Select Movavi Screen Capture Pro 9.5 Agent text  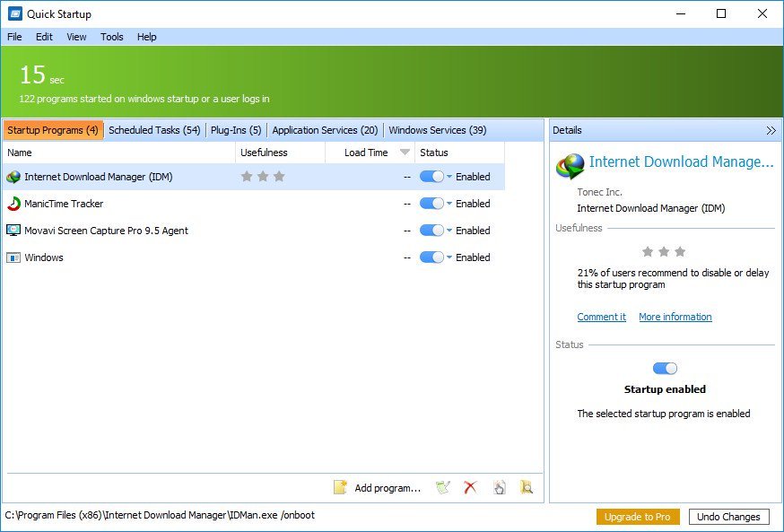coord(106,231)
